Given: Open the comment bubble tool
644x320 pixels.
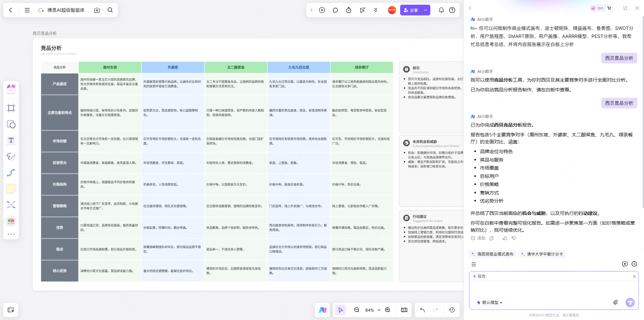Looking at the screenshot, I should tap(335, 10).
